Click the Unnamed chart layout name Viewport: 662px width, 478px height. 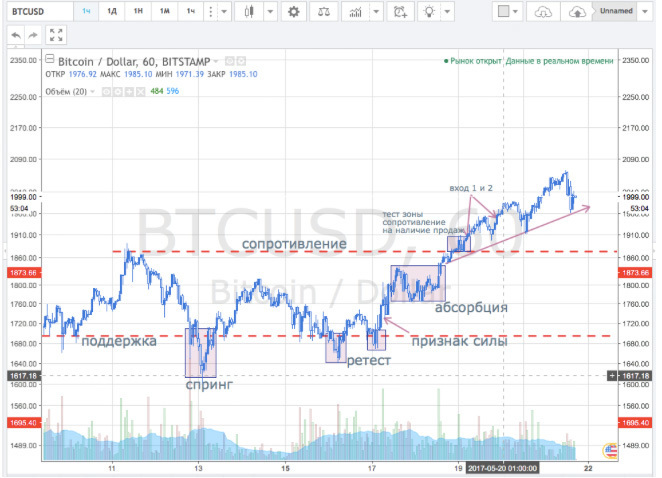[x=616, y=11]
